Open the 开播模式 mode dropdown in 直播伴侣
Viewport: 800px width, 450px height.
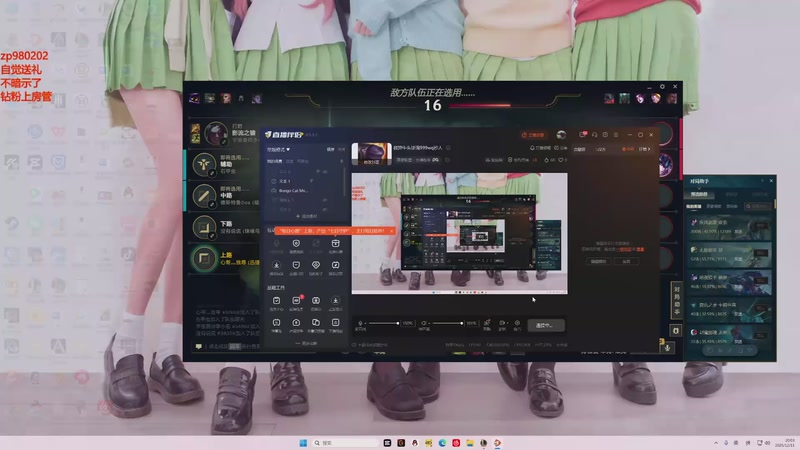(x=278, y=149)
